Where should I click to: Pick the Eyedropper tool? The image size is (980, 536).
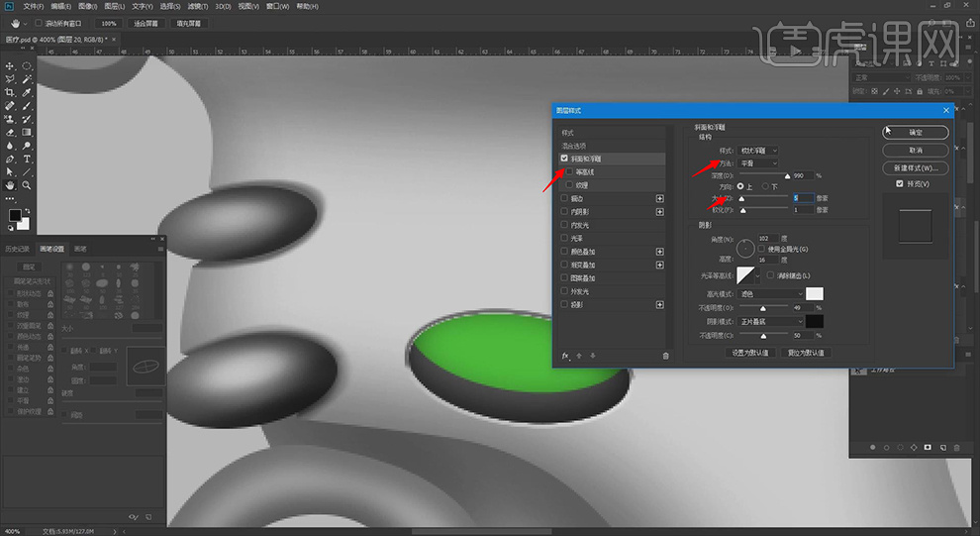27,92
